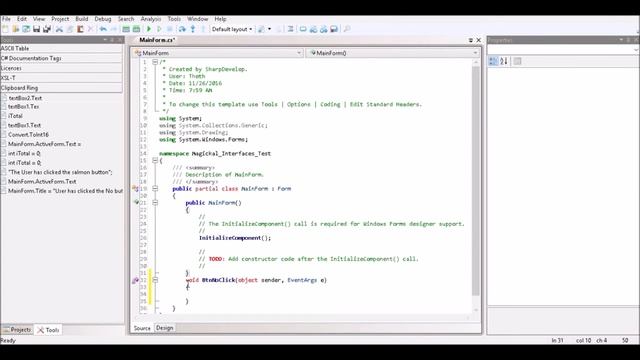This screenshot has width=640, height=360.
Task: Select the 'Convert.ToInt16' clipboard ring item
Action: 28,135
